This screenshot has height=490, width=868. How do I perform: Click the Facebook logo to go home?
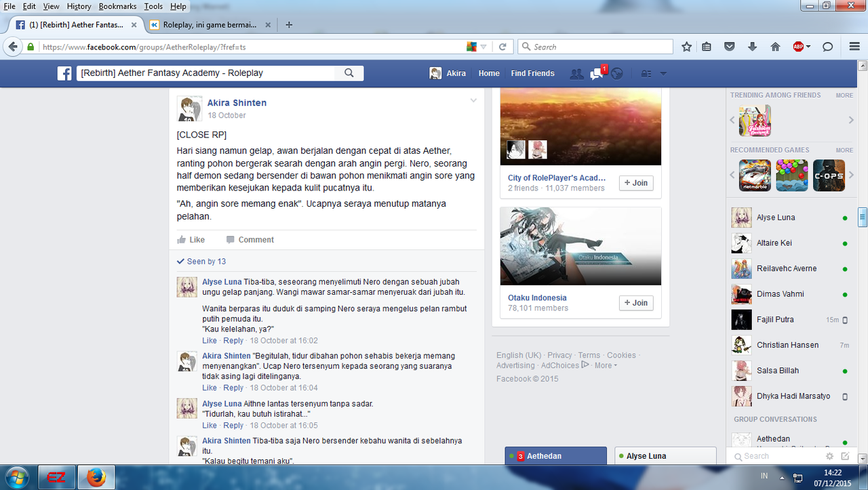click(x=64, y=73)
